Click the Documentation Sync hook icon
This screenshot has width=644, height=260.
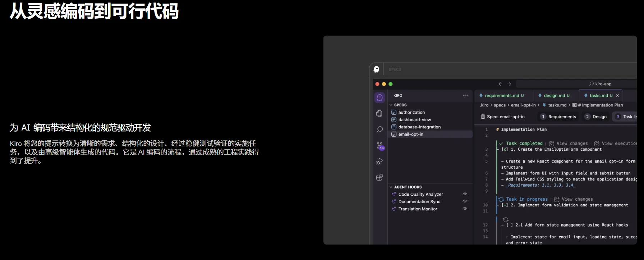(394, 202)
